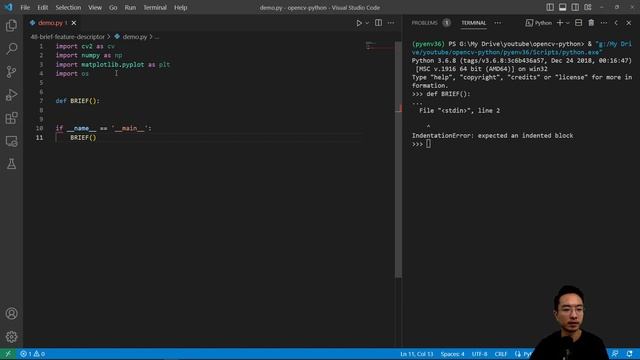Open the Go menu

[x=113, y=7]
